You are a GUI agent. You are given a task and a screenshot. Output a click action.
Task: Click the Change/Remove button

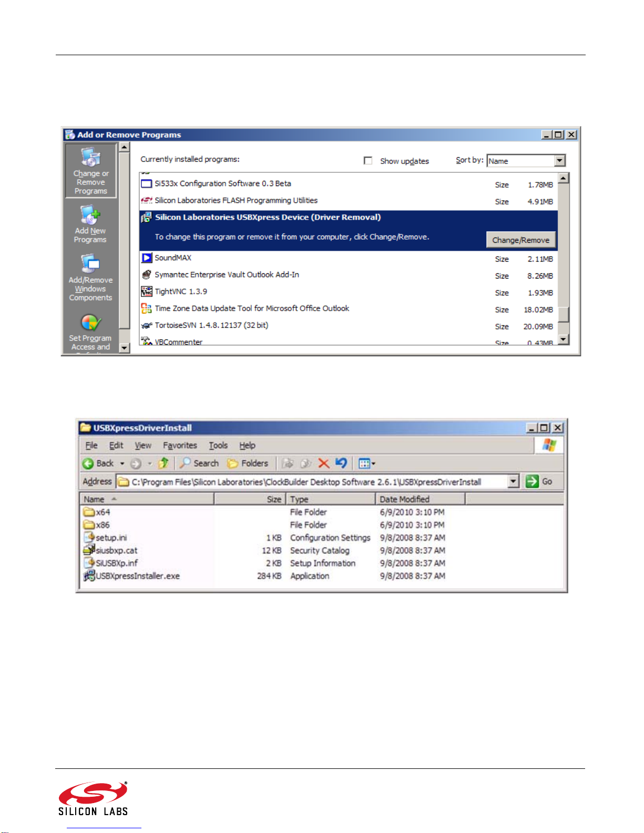point(520,240)
